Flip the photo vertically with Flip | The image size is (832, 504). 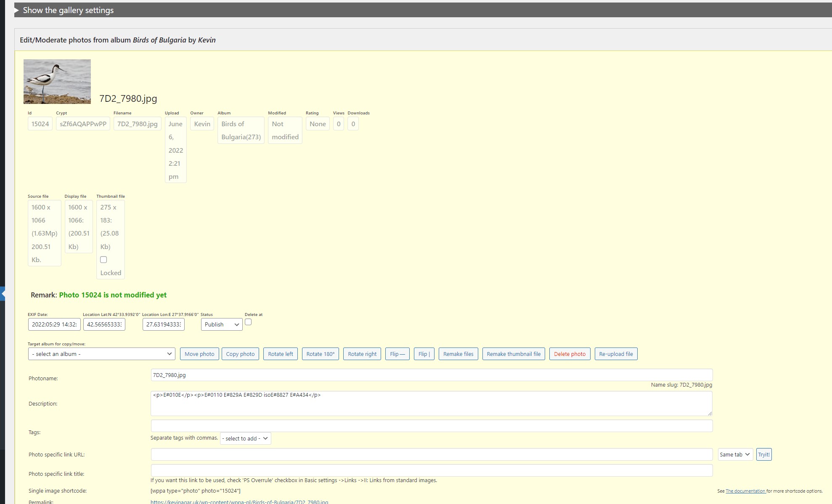[x=424, y=354]
